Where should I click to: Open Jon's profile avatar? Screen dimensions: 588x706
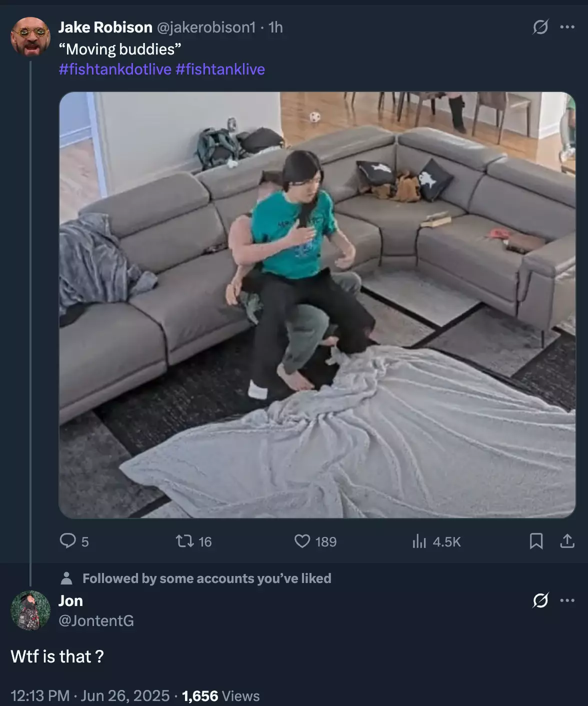point(30,610)
